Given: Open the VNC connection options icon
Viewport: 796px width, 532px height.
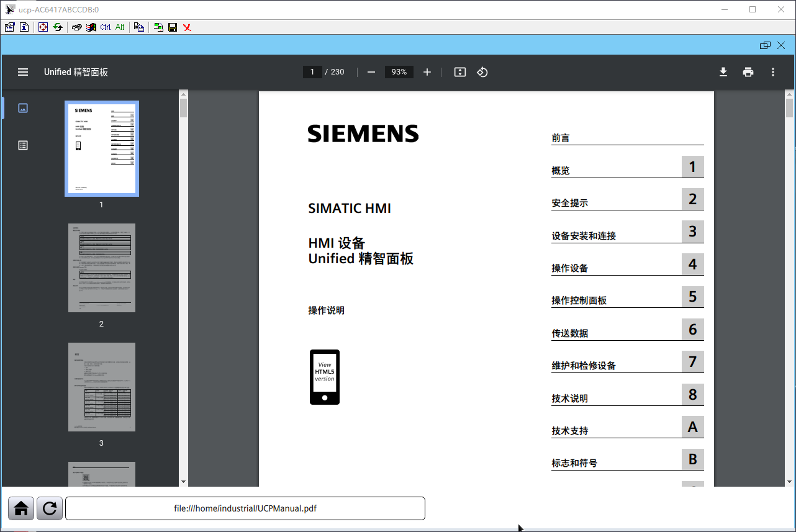Looking at the screenshot, I should pyautogui.click(x=10, y=27).
